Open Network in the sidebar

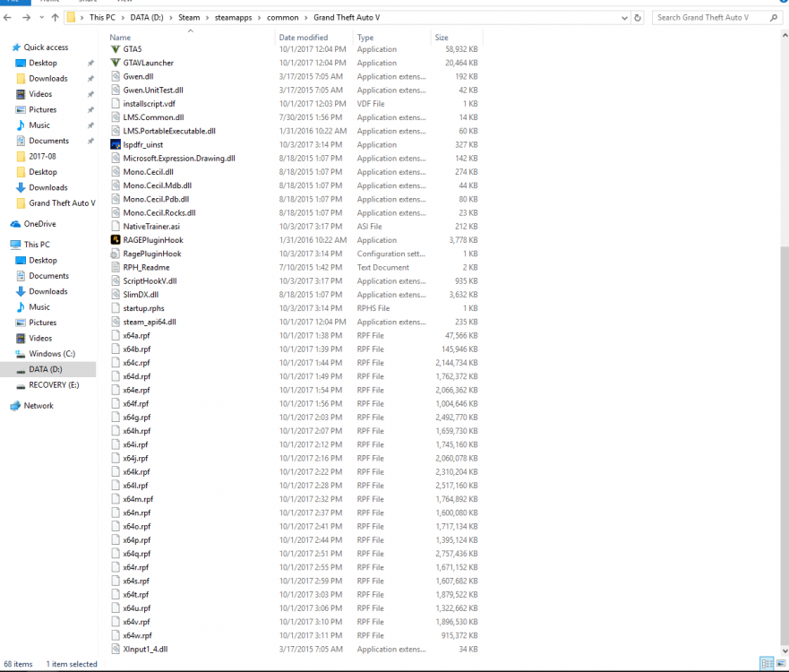point(32,406)
